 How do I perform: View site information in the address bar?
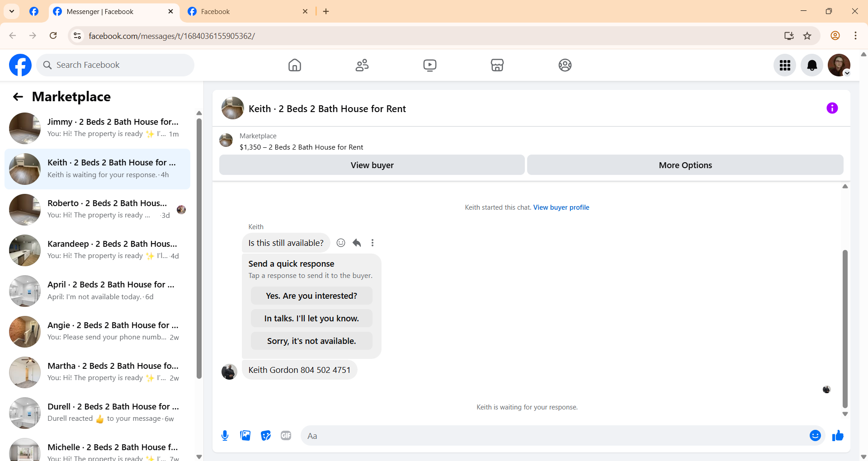click(x=78, y=36)
